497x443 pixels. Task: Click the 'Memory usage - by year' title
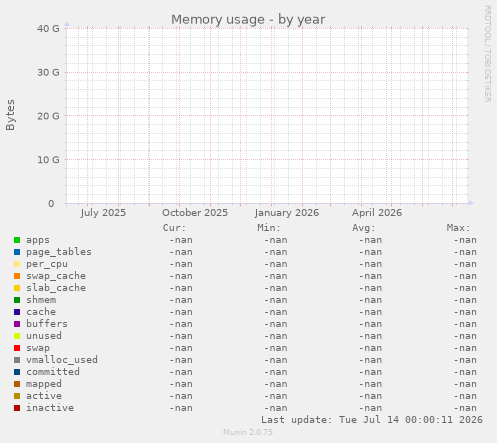[248, 20]
